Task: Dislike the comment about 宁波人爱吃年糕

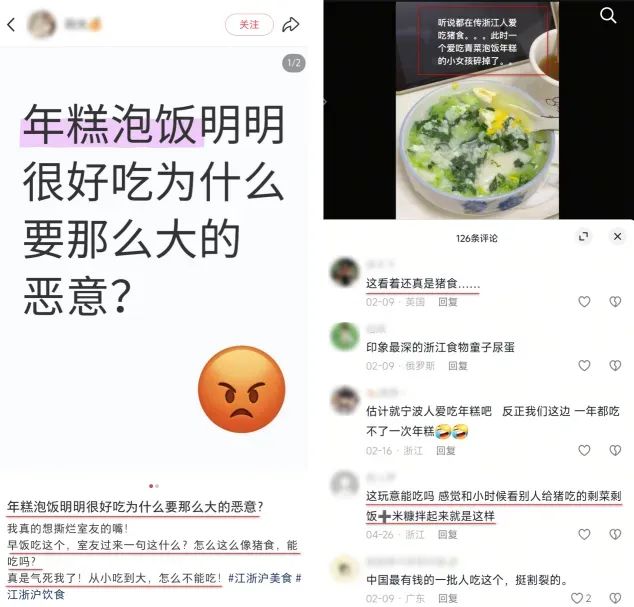Action: coord(615,450)
